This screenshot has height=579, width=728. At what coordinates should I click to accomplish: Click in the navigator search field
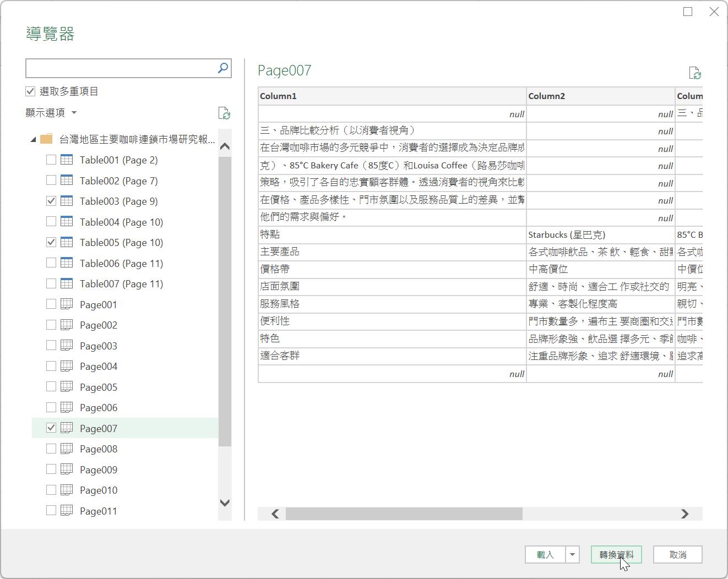pos(121,68)
